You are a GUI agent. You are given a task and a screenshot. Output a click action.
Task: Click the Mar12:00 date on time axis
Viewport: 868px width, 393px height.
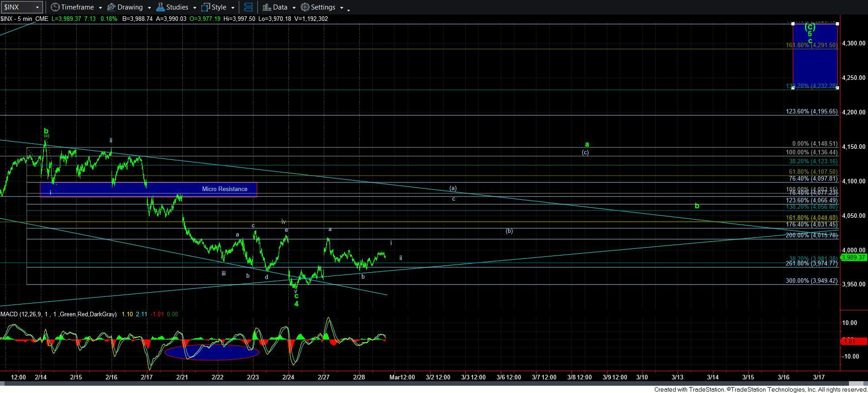tap(402, 377)
